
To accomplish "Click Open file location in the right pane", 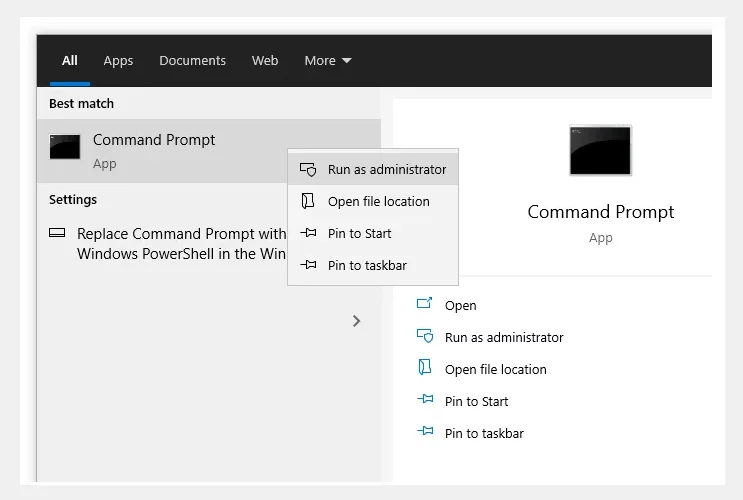I will (496, 370).
